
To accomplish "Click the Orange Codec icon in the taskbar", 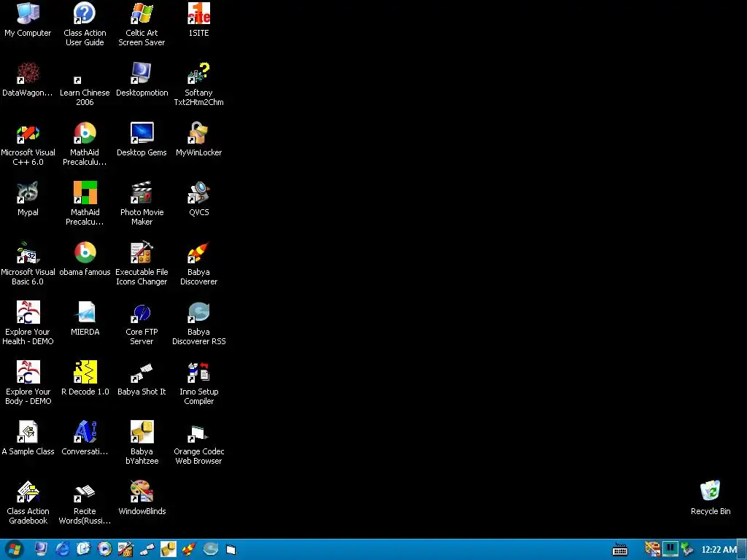I will point(231,550).
